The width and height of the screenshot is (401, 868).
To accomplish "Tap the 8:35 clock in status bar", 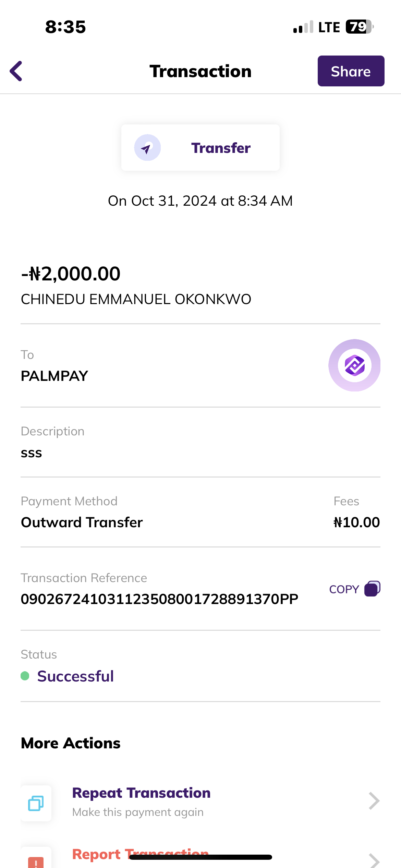I will point(65,27).
